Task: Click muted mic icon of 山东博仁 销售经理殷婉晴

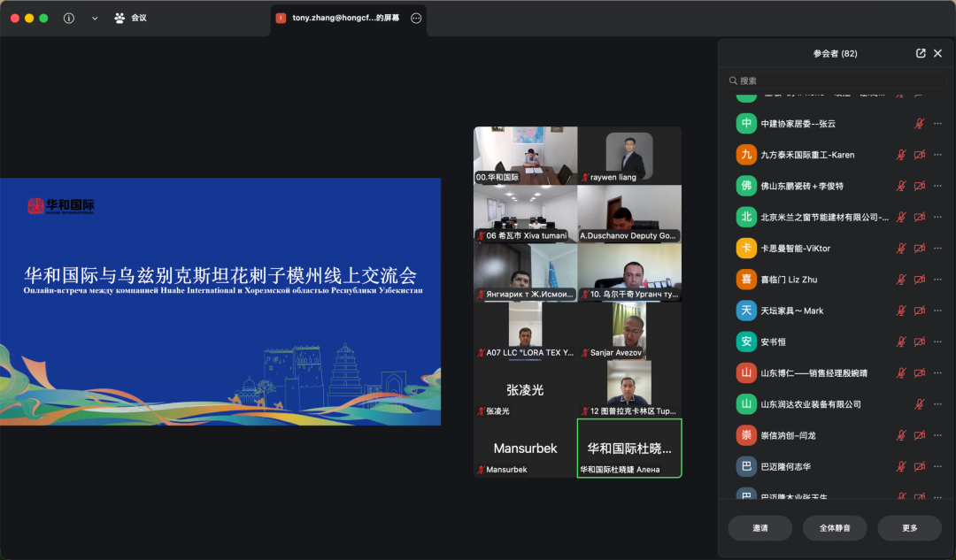Action: (x=901, y=373)
